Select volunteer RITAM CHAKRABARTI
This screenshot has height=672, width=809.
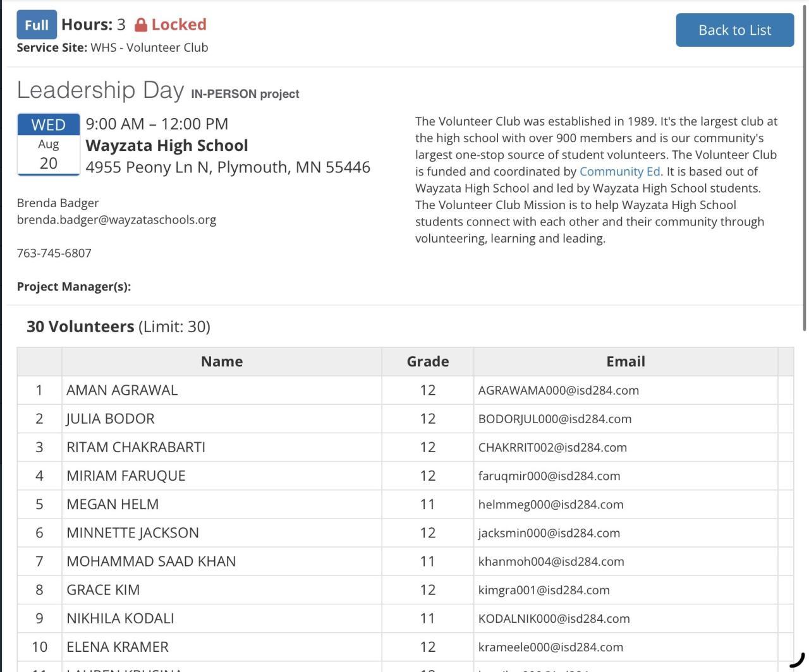click(136, 447)
